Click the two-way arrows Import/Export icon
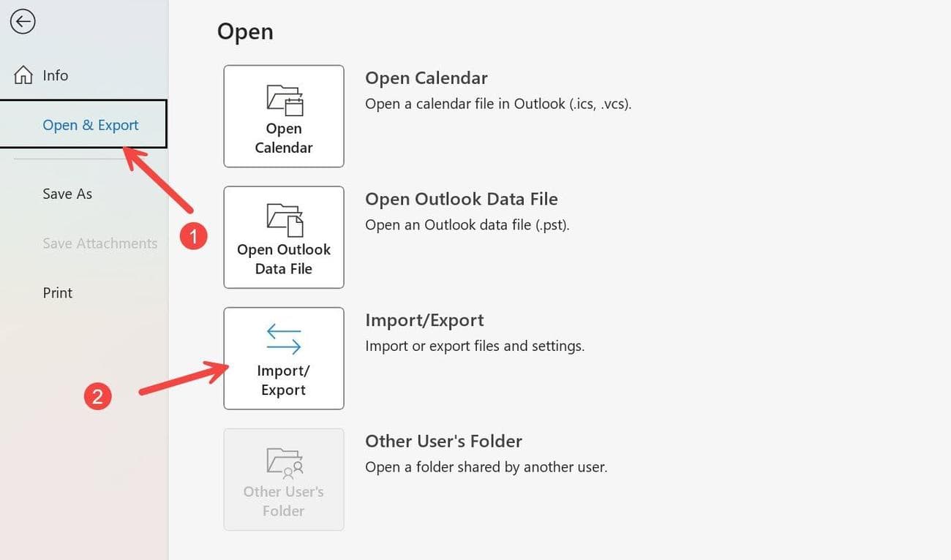951x560 pixels. click(284, 340)
